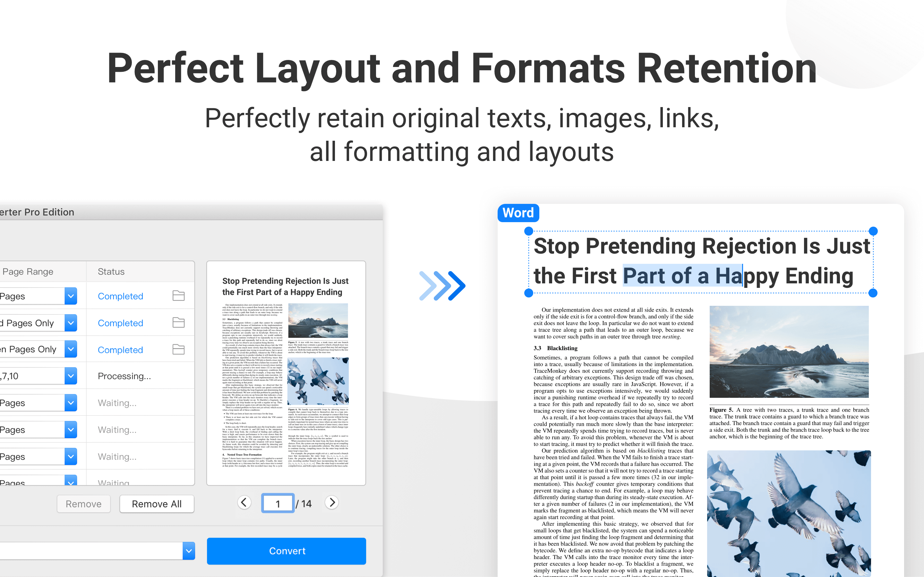This screenshot has height=577, width=924.
Task: Expand the first Pages range dropdown
Action: tap(71, 296)
